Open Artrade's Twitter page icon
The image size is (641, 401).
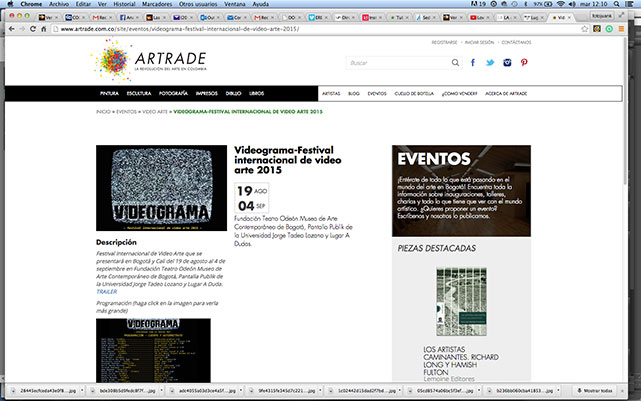pyautogui.click(x=490, y=62)
